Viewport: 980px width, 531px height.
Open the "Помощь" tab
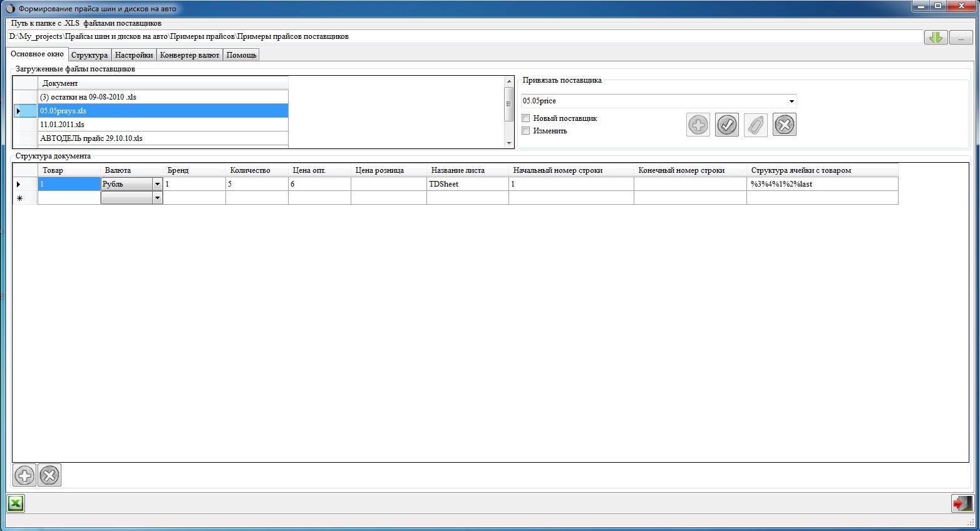pos(241,55)
